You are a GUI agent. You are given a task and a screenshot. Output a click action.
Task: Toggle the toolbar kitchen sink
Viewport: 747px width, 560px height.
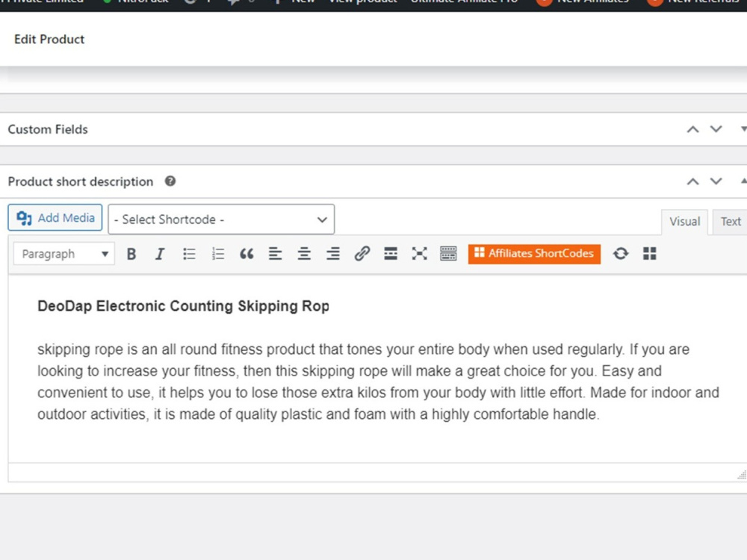(448, 254)
